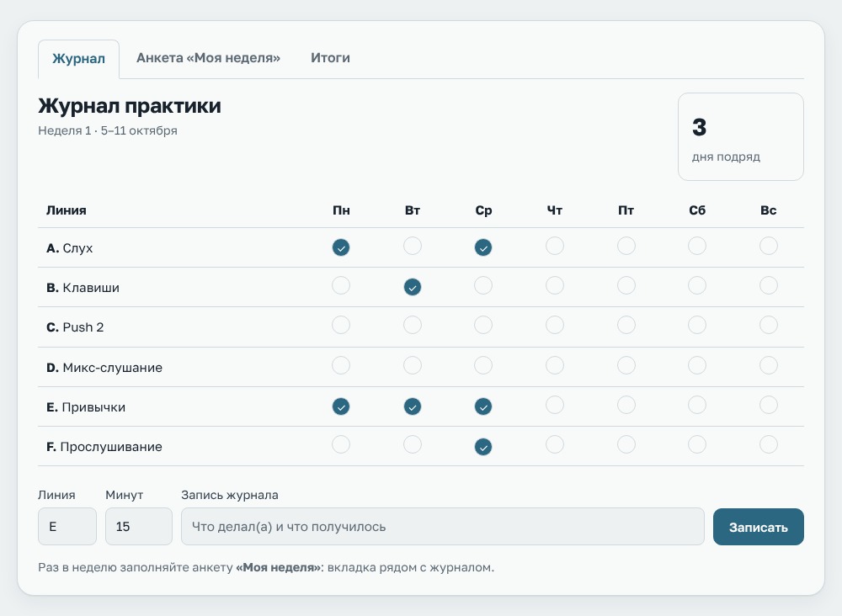Check Push 2 on Tuesday (Вт)
The width and height of the screenshot is (842, 616).
click(x=413, y=325)
